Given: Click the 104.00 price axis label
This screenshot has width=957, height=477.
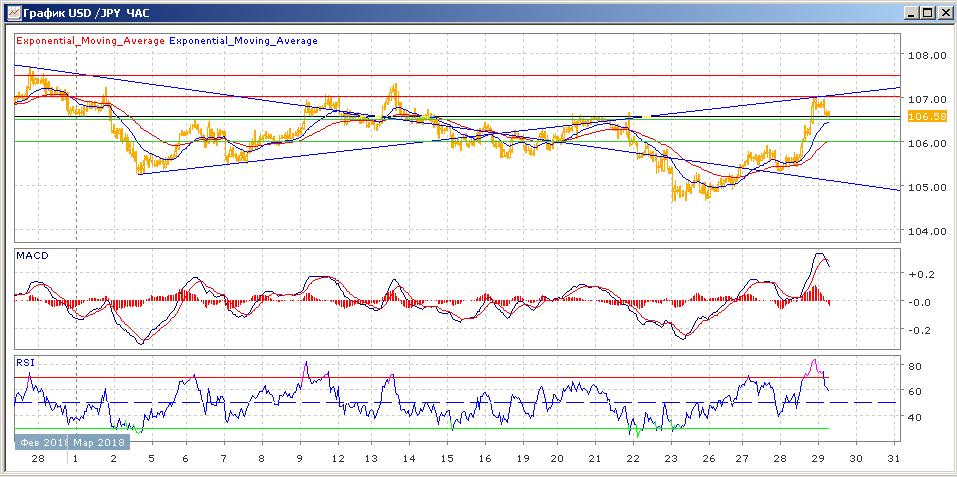Looking at the screenshot, I should click(926, 231).
